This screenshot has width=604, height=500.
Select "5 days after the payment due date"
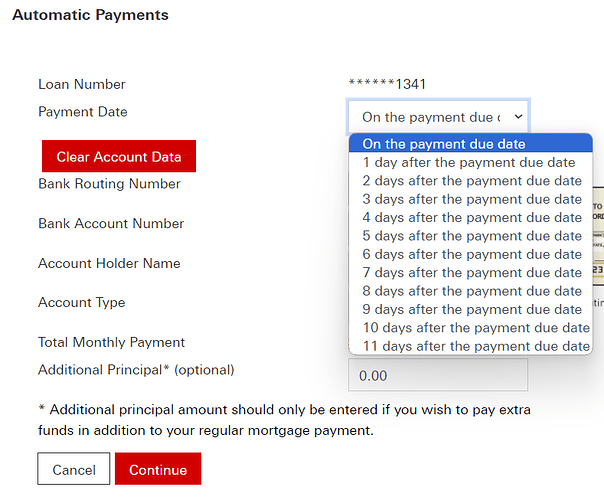(x=470, y=236)
